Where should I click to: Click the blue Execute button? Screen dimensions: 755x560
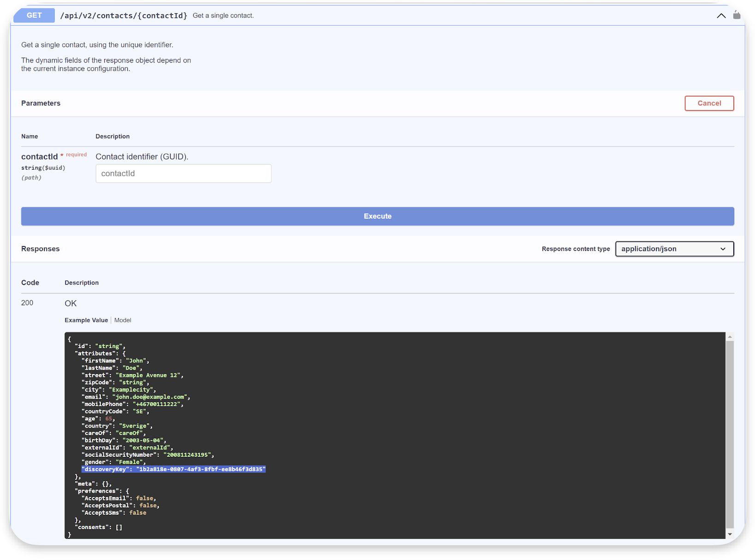377,216
